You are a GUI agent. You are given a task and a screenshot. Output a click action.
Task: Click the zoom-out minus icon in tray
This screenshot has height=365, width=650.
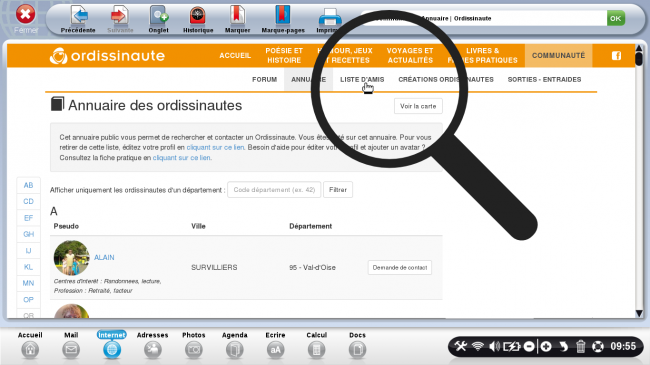[x=529, y=346]
